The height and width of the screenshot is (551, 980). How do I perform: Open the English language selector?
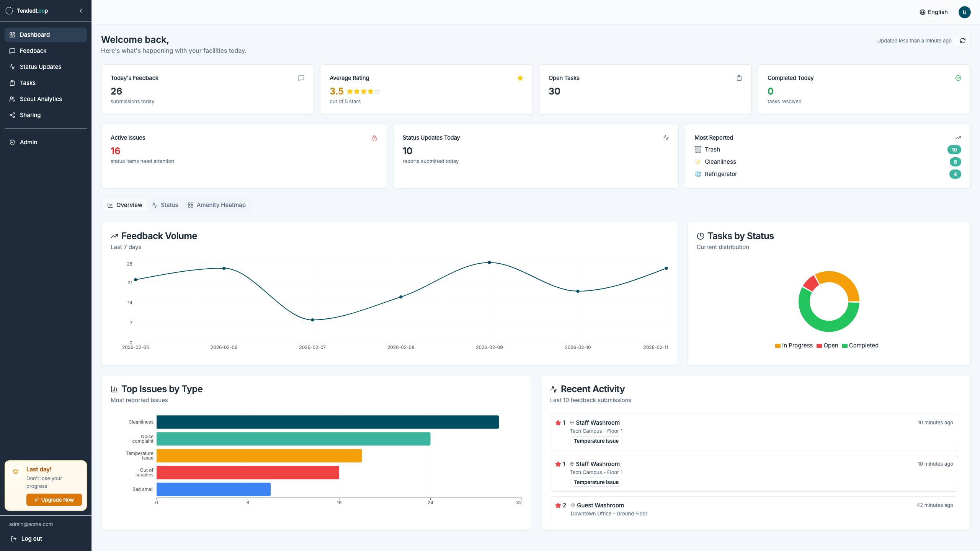point(933,12)
